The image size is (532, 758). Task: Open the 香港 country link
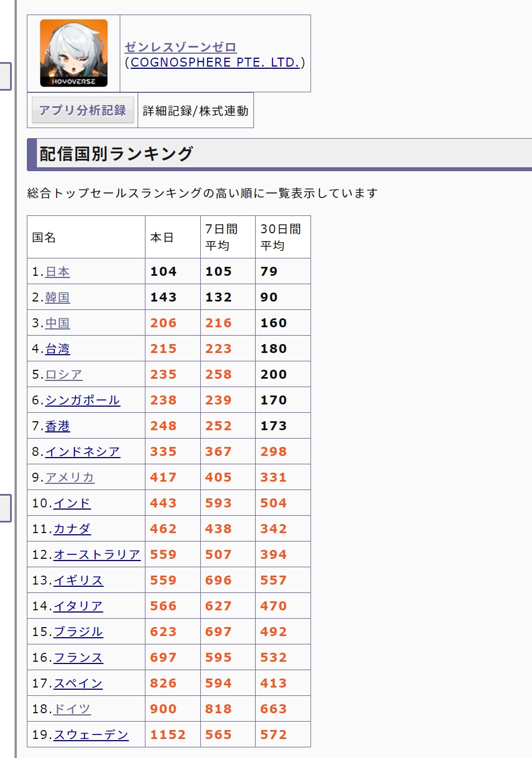tap(58, 426)
